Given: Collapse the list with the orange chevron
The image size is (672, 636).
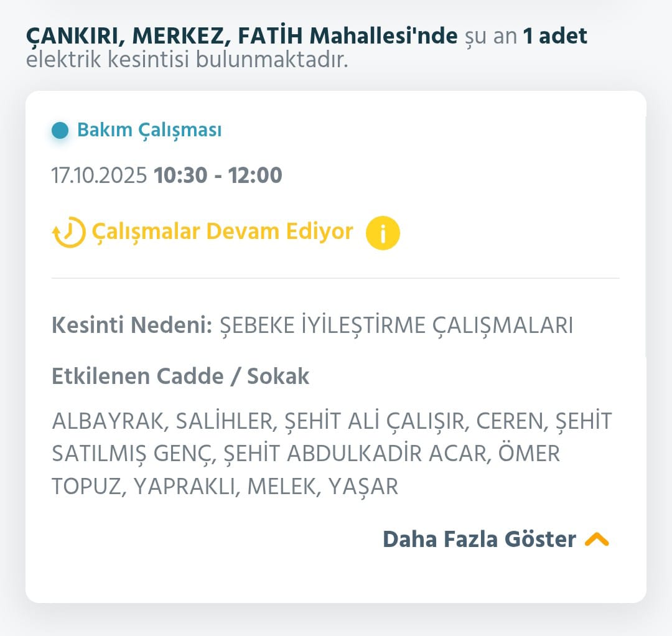Looking at the screenshot, I should point(597,539).
